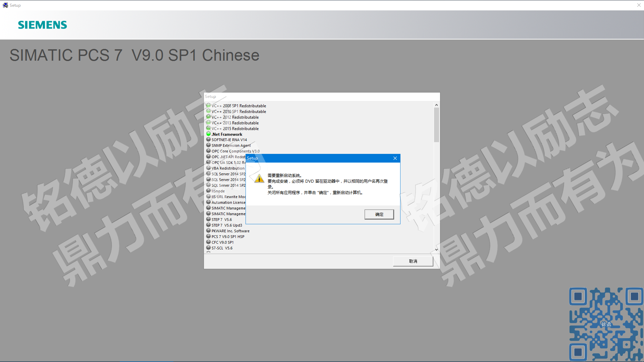Click status icon next to VC++ 2010 SP1 Redistributable
This screenshot has height=362, width=644.
coord(208,111)
